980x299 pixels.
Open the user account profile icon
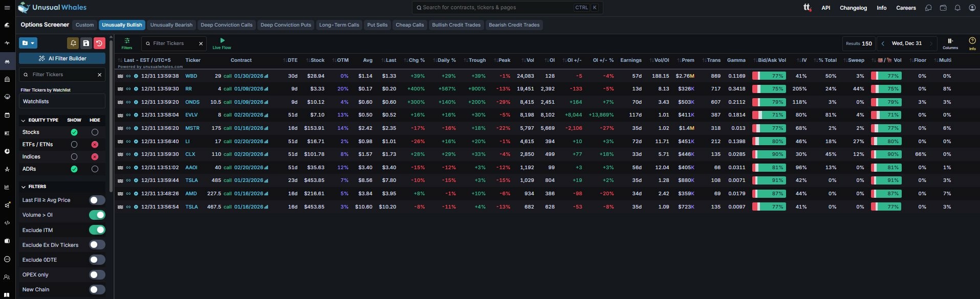click(972, 8)
